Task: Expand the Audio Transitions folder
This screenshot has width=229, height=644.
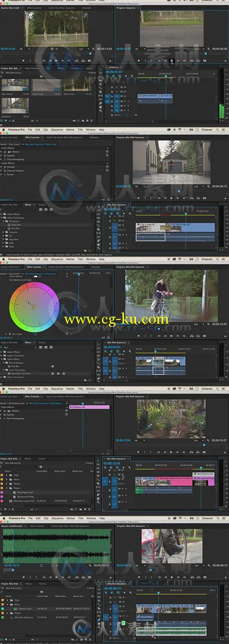Action: coord(2,355)
